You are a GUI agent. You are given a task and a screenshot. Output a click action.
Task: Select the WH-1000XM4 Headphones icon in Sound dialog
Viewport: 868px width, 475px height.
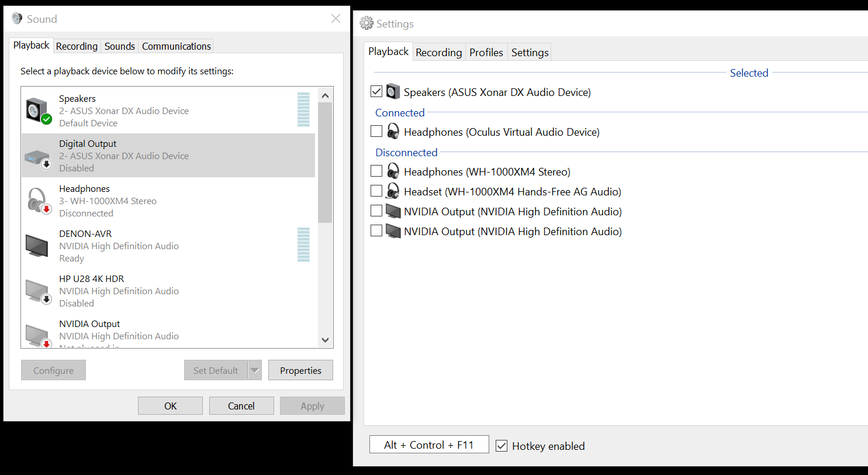pyautogui.click(x=37, y=200)
